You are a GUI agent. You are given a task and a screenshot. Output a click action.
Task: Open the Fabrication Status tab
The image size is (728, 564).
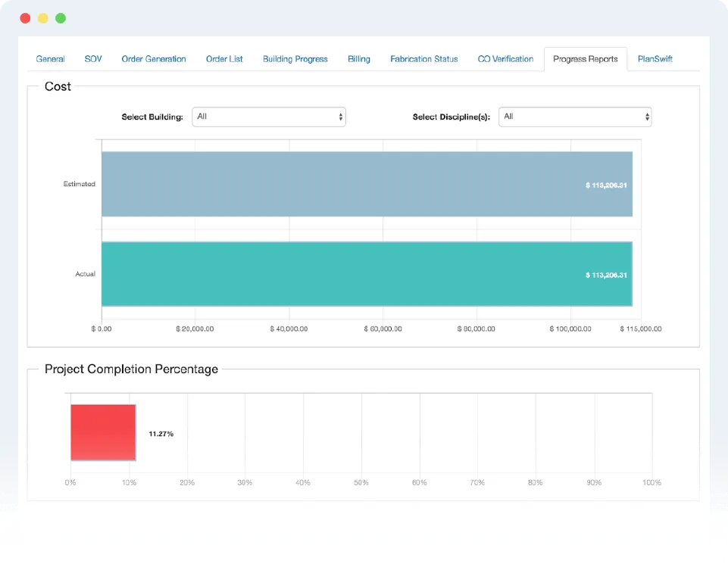(424, 59)
